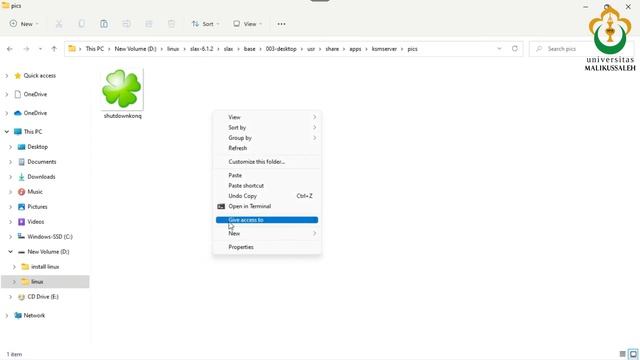
Task: Click share breadcrumb segment
Action: click(x=332, y=49)
